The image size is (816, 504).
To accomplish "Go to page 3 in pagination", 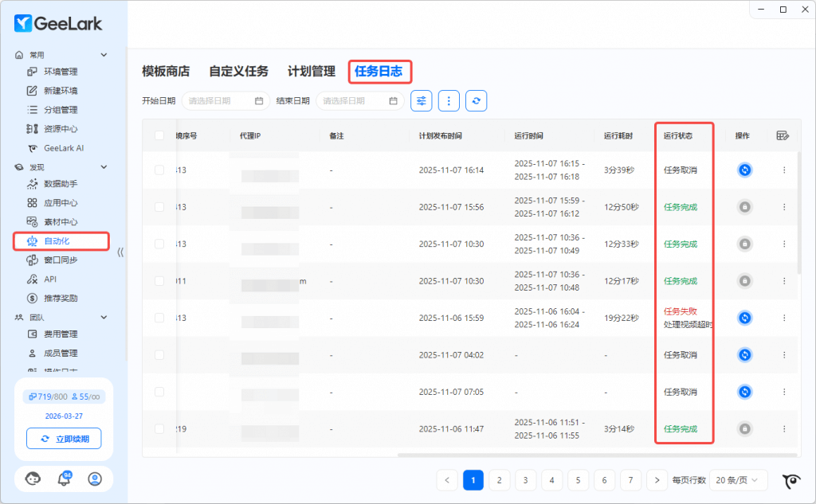I will pyautogui.click(x=525, y=480).
